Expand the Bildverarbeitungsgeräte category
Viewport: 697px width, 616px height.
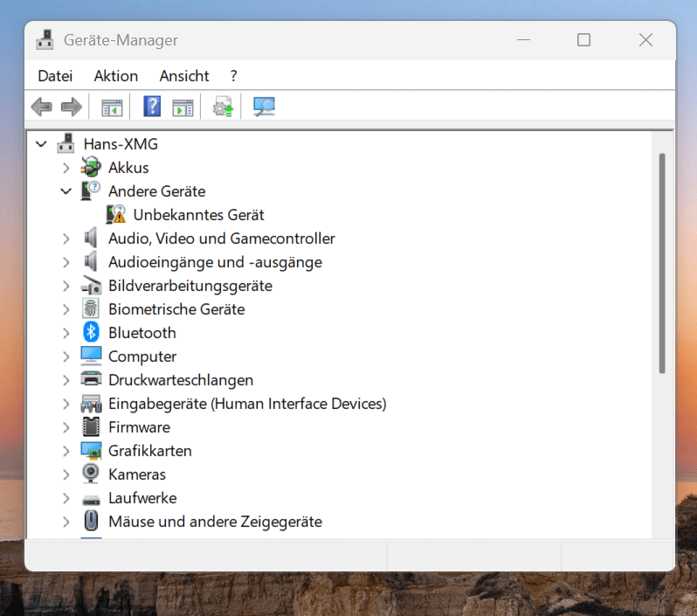66,286
